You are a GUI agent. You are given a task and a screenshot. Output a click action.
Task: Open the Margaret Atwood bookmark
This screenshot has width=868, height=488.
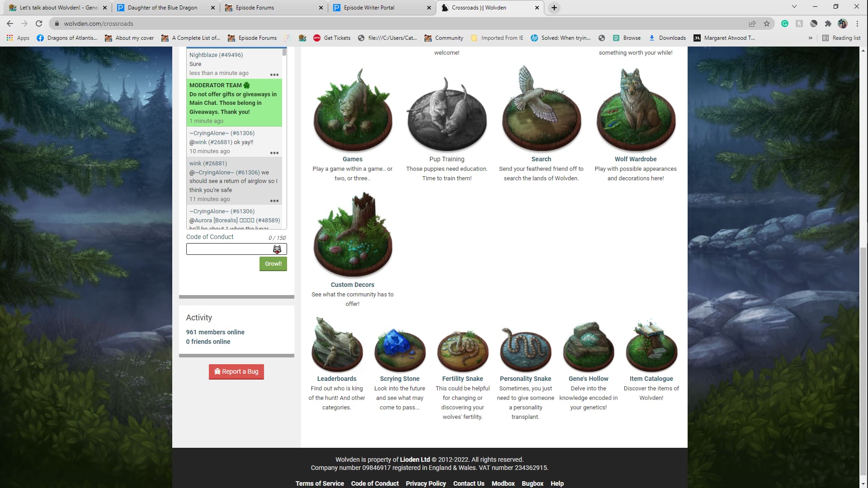(724, 38)
